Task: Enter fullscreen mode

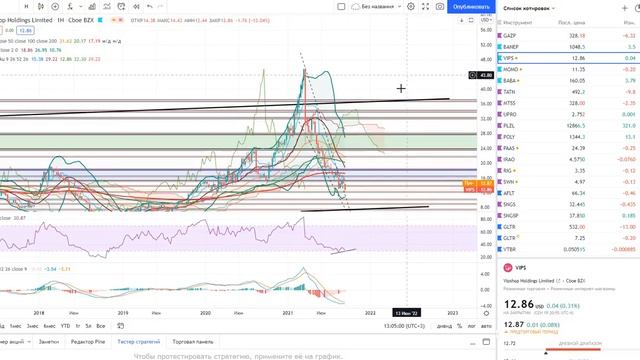Action: pyautogui.click(x=425, y=7)
